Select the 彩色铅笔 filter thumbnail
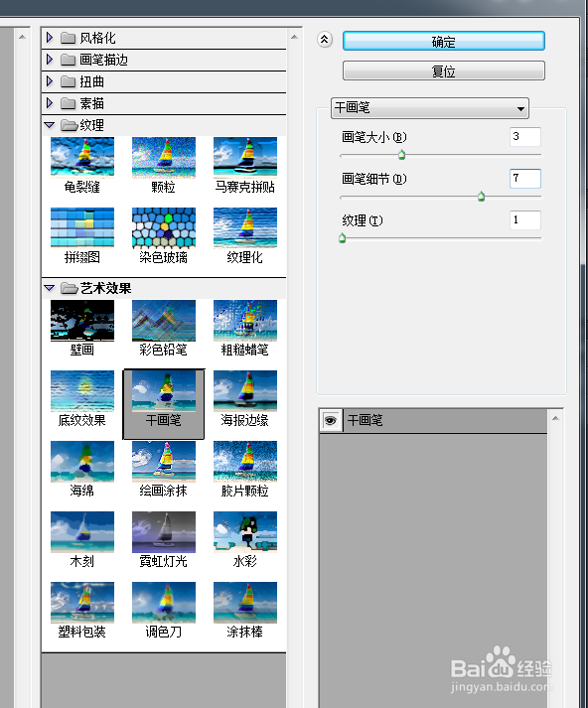This screenshot has height=708, width=588. click(x=164, y=320)
